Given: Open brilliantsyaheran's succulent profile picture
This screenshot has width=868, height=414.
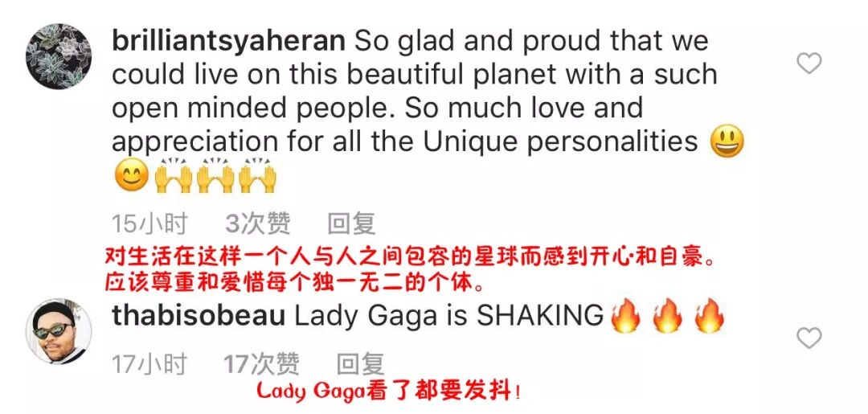Looking at the screenshot, I should tap(58, 56).
